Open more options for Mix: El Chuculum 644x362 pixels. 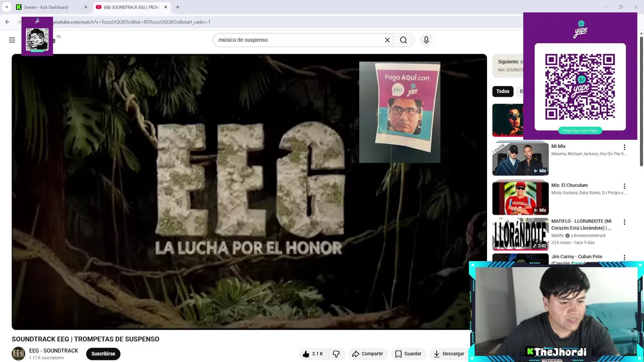click(x=624, y=186)
